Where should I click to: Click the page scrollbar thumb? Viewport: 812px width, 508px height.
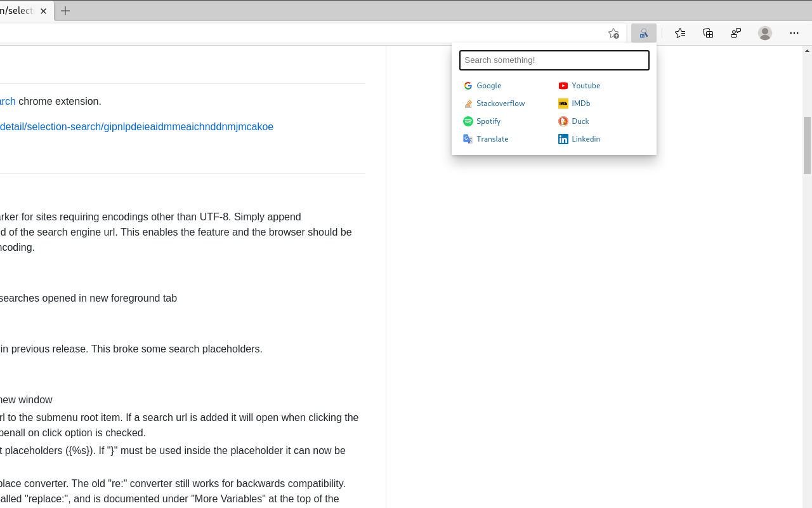pyautogui.click(x=807, y=145)
